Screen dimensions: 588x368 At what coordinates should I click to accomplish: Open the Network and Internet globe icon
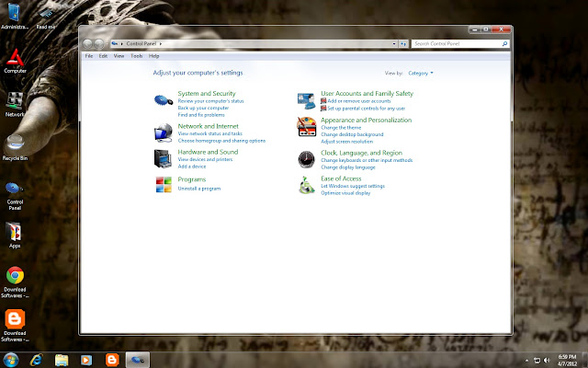pyautogui.click(x=164, y=132)
